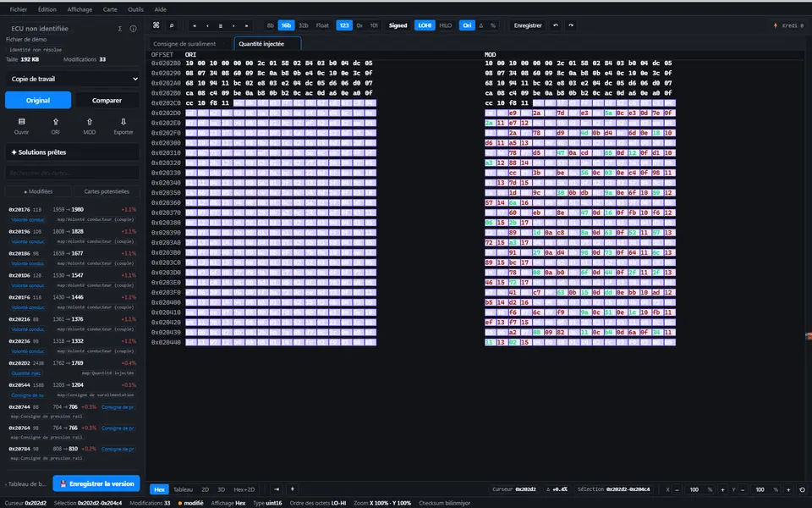Jump to last map with double-right arrow

point(246,25)
